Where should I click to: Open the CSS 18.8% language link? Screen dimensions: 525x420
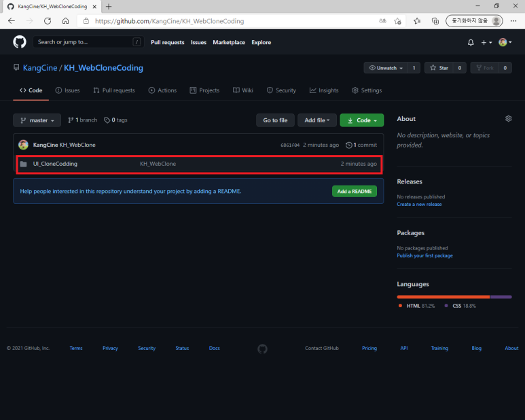[460, 306]
